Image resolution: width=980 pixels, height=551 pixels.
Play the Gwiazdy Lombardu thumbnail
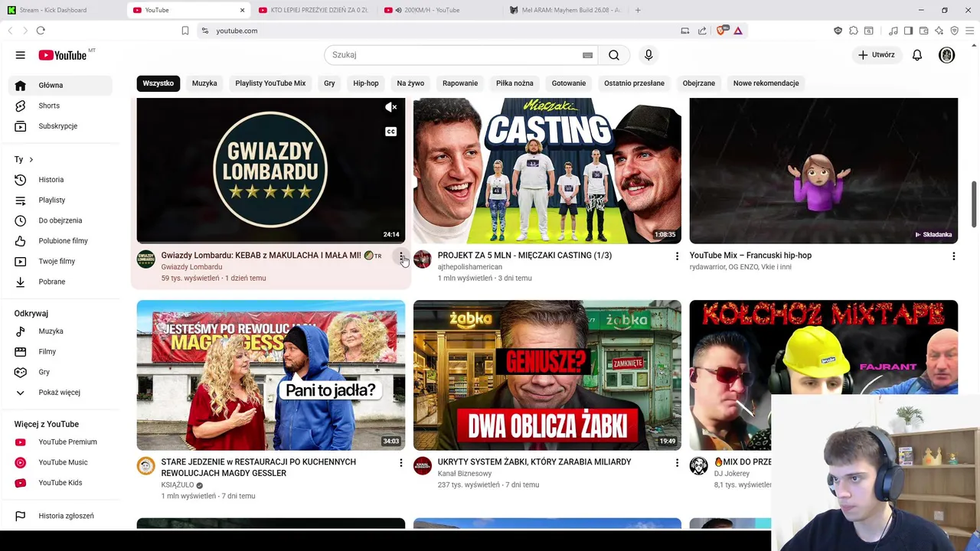pyautogui.click(x=271, y=171)
